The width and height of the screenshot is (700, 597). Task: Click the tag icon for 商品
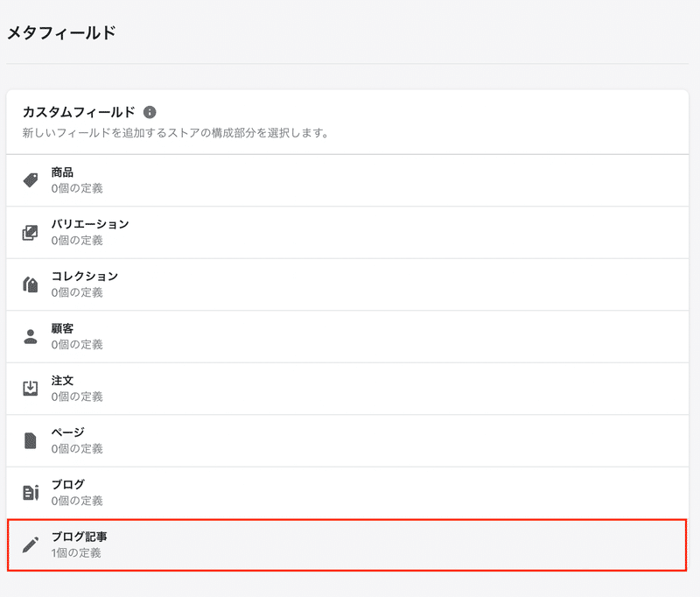31,180
